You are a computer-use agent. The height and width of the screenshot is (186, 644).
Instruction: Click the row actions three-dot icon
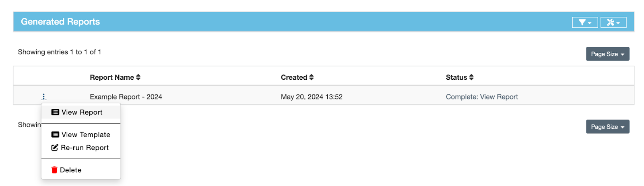(43, 97)
